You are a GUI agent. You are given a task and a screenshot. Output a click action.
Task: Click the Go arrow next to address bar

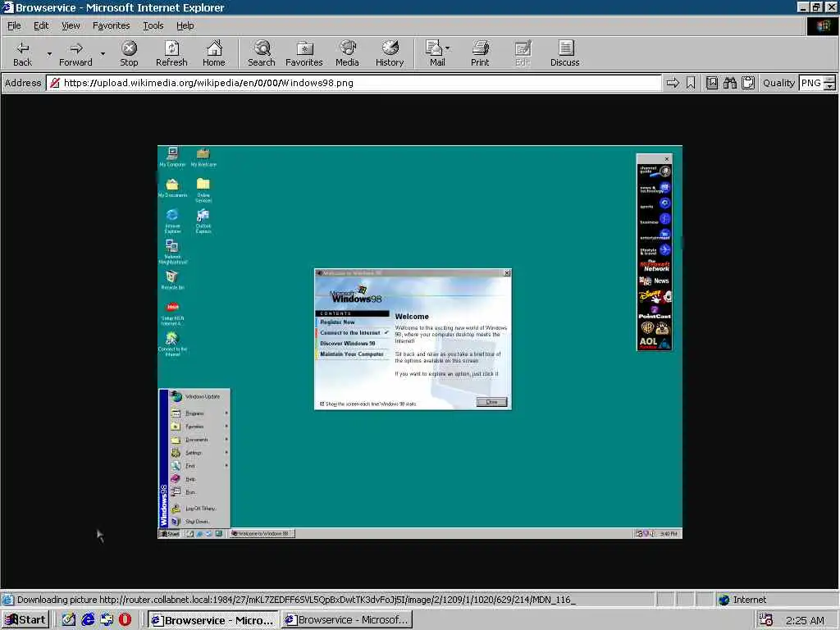pyautogui.click(x=673, y=83)
